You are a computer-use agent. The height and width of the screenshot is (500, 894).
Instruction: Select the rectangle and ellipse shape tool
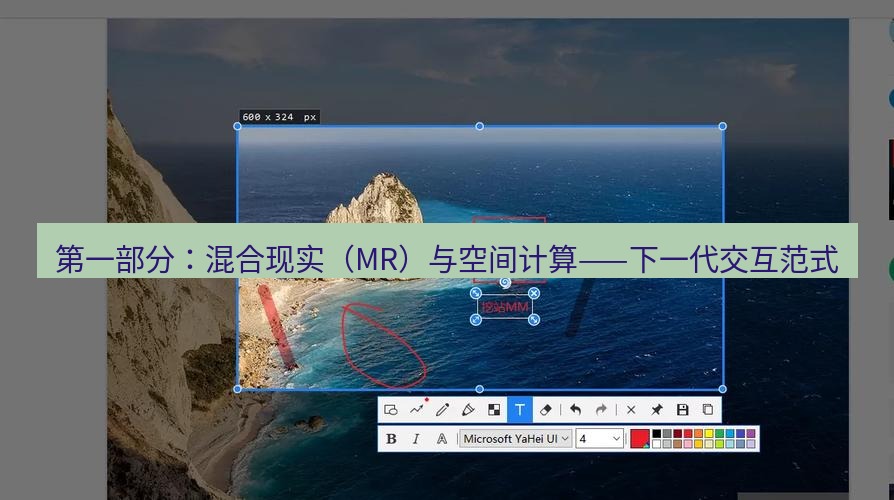click(391, 410)
